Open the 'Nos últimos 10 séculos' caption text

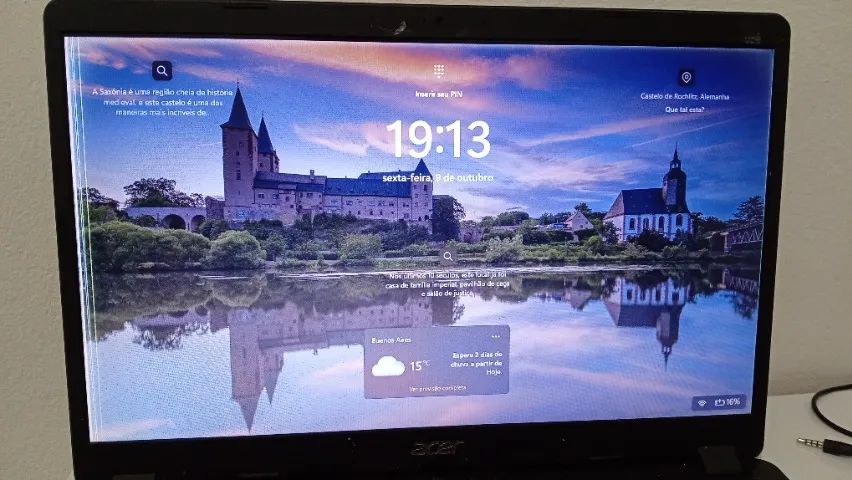pyautogui.click(x=448, y=284)
